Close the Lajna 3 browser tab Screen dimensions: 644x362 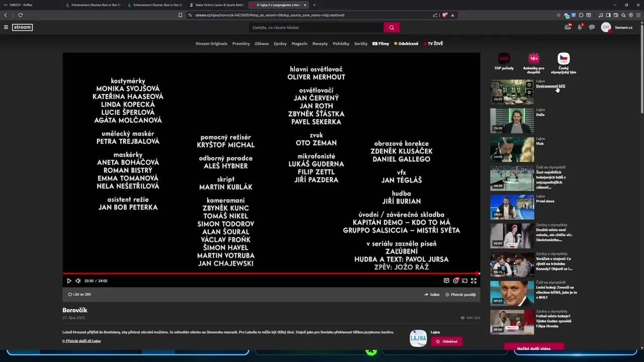coord(305,5)
